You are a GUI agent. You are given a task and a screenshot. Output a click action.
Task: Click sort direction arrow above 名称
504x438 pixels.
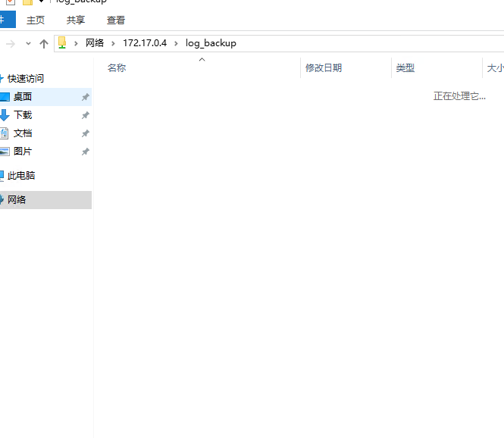coord(202,59)
